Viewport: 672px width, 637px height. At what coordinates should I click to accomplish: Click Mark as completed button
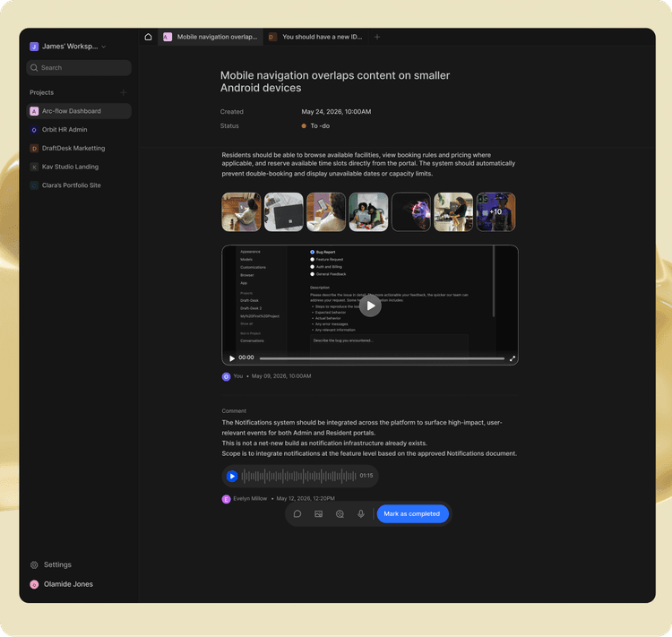pos(413,514)
